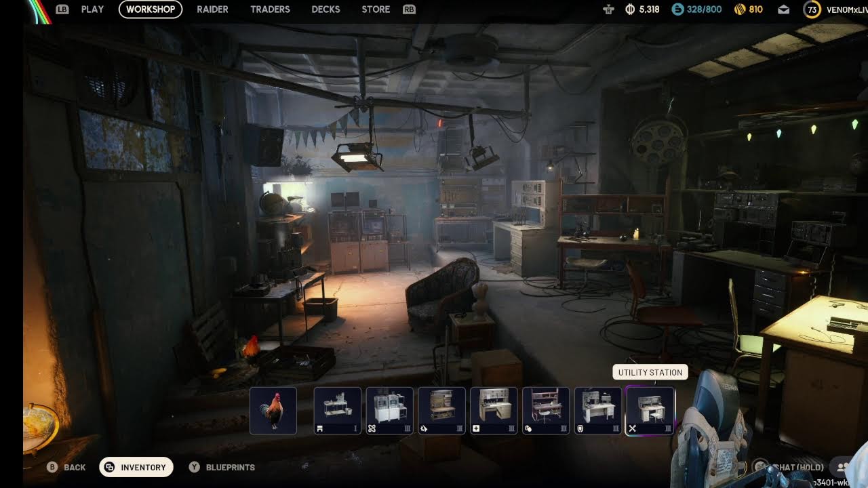
Task: Click the coin currency balance 5,318
Action: 642,9
